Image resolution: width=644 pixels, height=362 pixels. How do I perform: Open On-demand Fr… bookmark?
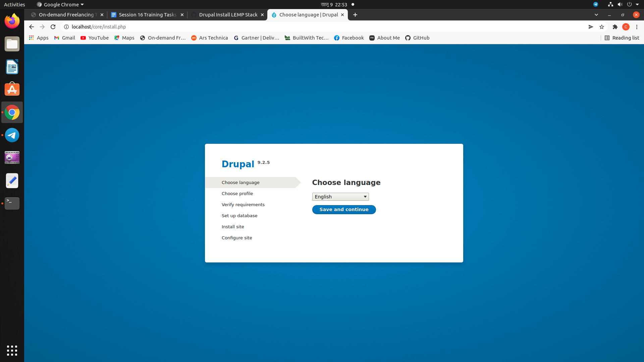point(163,38)
